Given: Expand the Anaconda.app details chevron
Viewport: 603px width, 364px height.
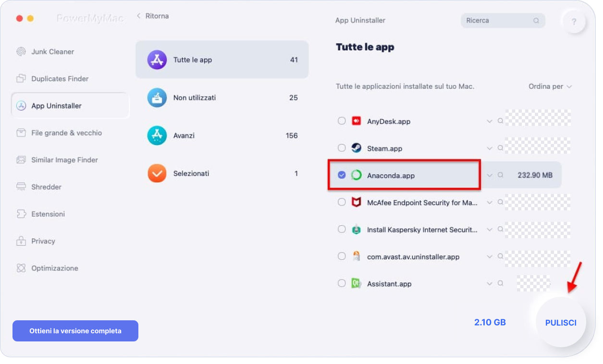Looking at the screenshot, I should point(490,175).
